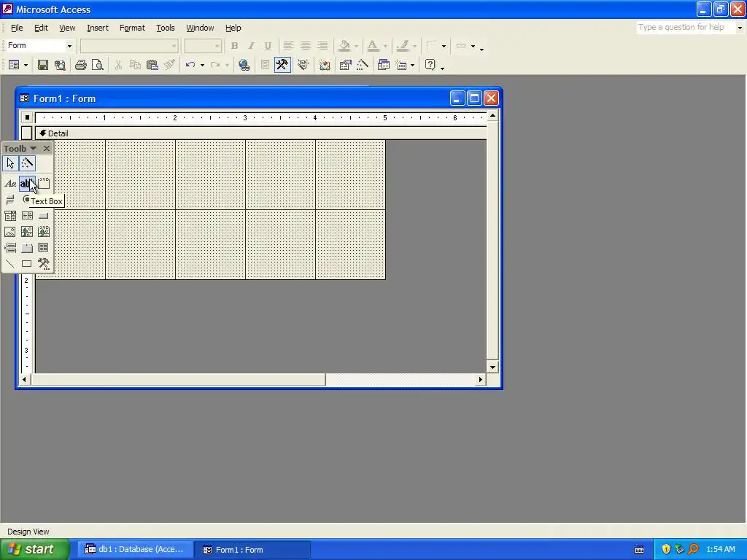
Task: Click the Paste clipboard icon
Action: coord(152,65)
